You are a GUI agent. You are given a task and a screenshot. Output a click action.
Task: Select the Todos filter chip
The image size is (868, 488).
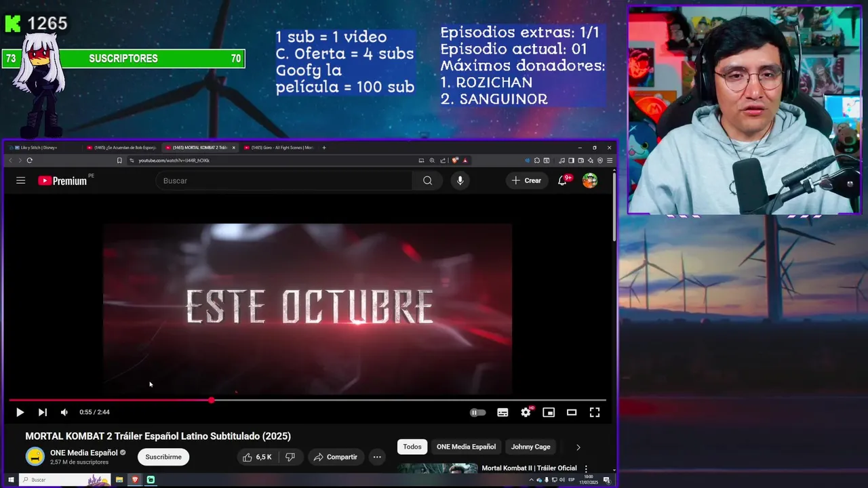[412, 447]
